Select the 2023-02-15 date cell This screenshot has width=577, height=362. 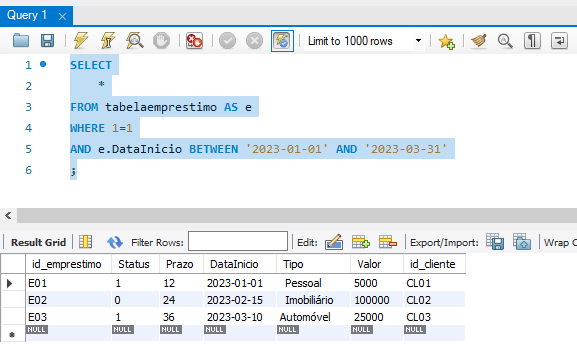(x=240, y=300)
